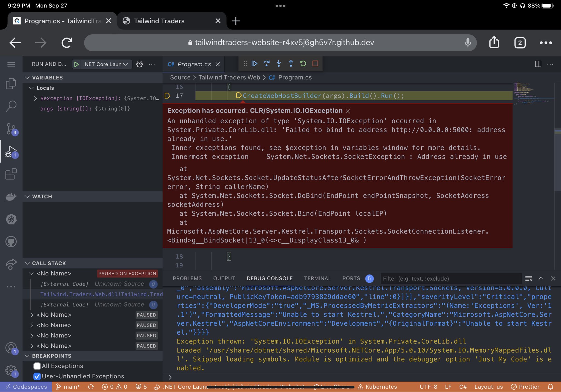The height and width of the screenshot is (392, 561).
Task: Collapse the Locals scope
Action: [32, 88]
